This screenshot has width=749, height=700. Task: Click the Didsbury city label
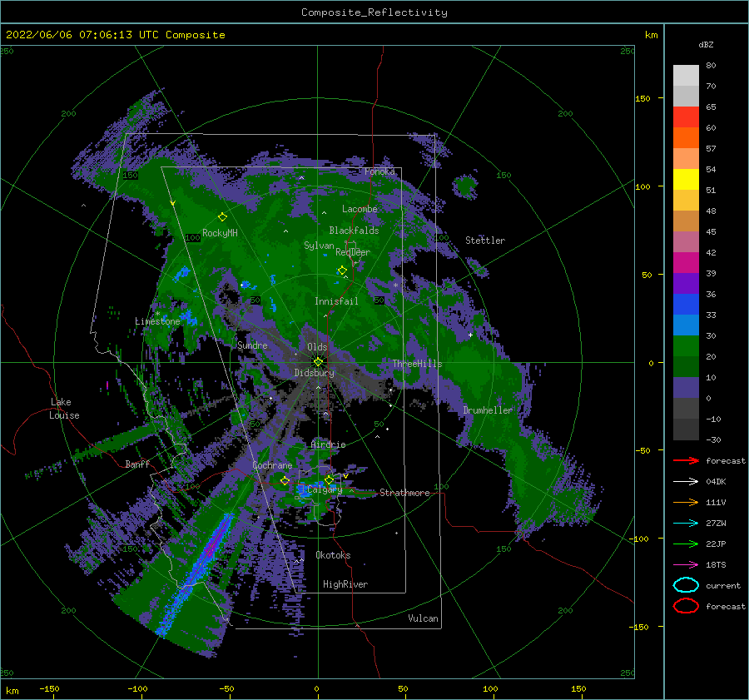315,373
